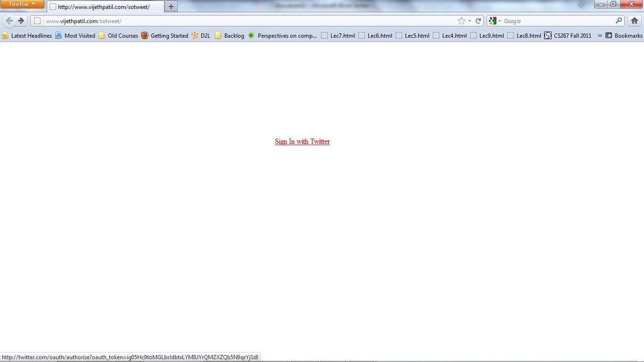Go forward with the forward arrow
Image resolution: width=644 pixels, height=362 pixels.
21,21
